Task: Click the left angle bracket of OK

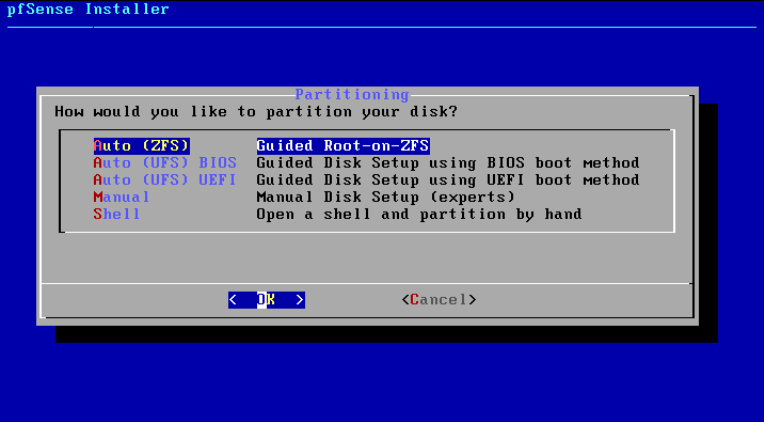Action: pos(233,300)
